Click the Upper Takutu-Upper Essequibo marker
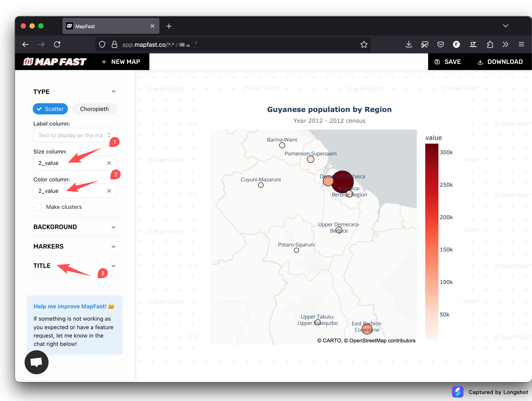This screenshot has height=401, width=532. pyautogui.click(x=318, y=322)
